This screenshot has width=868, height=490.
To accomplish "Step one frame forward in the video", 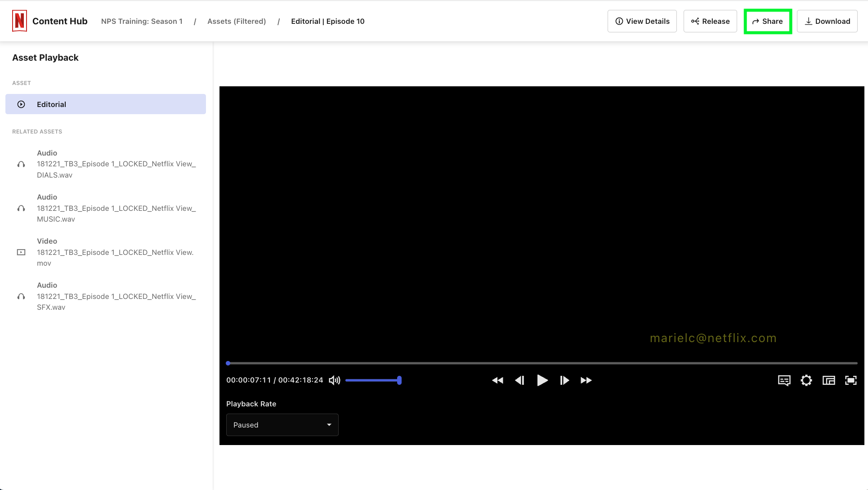I will (x=564, y=380).
